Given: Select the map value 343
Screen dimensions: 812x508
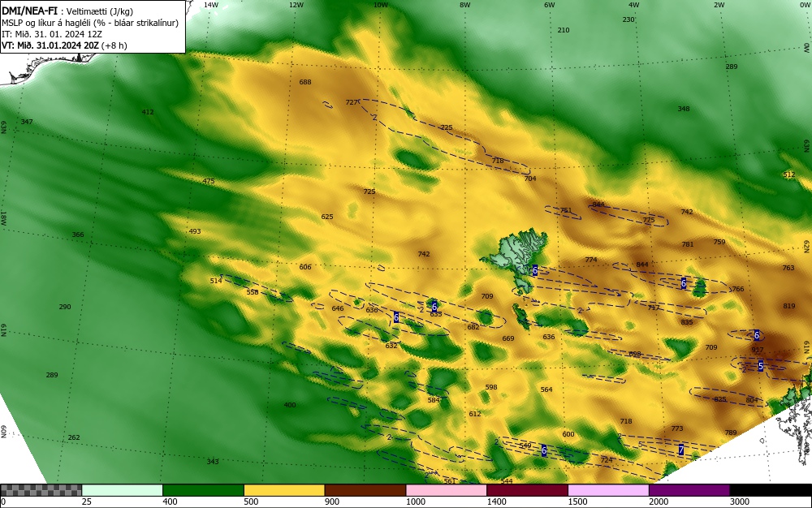Looking at the screenshot, I should point(213,462).
